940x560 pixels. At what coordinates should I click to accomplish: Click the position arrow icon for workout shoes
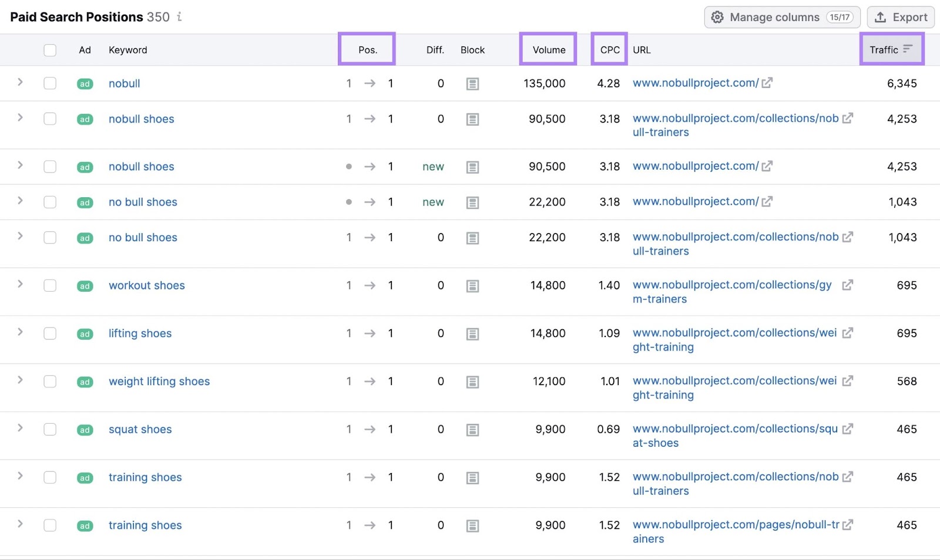pos(370,286)
